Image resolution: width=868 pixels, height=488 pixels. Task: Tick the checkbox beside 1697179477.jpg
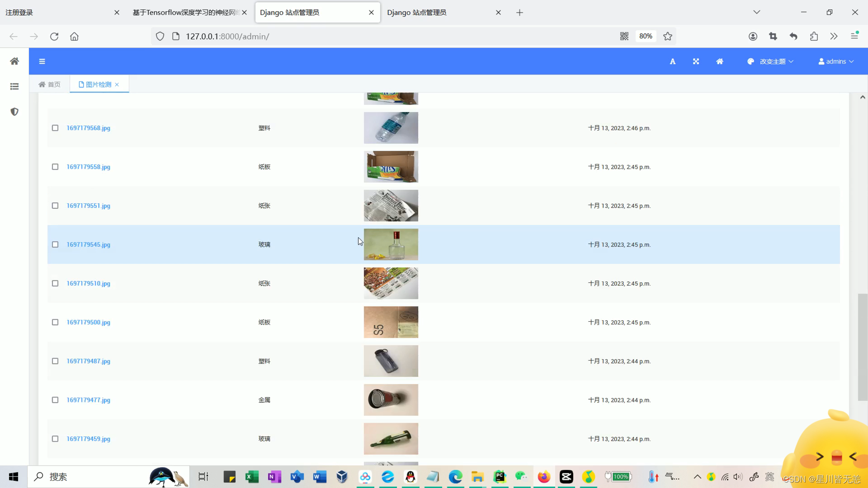55,400
